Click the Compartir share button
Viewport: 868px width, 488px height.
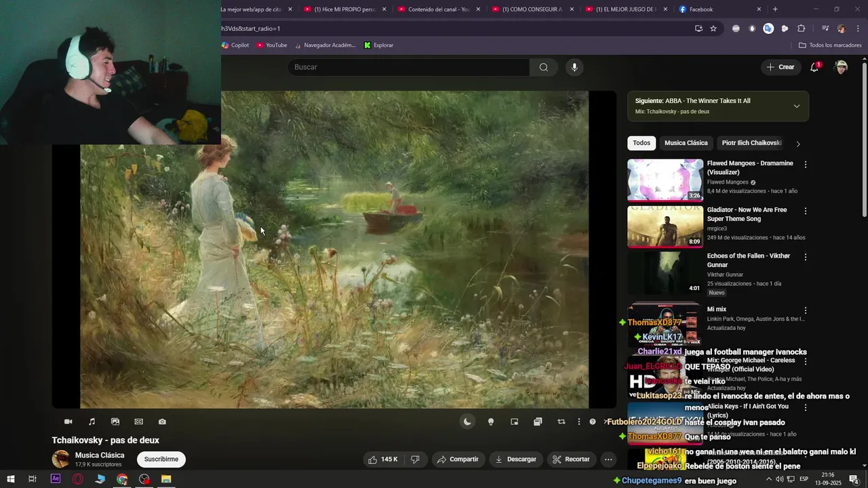pyautogui.click(x=458, y=460)
